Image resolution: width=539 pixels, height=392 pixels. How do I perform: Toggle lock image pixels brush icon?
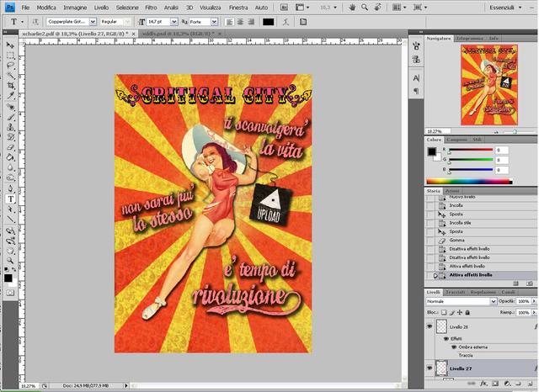(451, 312)
